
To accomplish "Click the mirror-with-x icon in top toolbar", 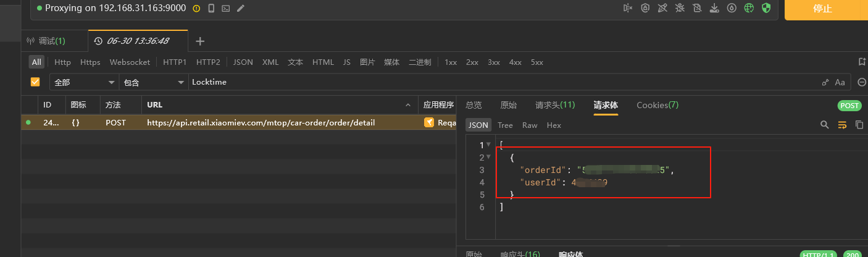I will 628,9.
